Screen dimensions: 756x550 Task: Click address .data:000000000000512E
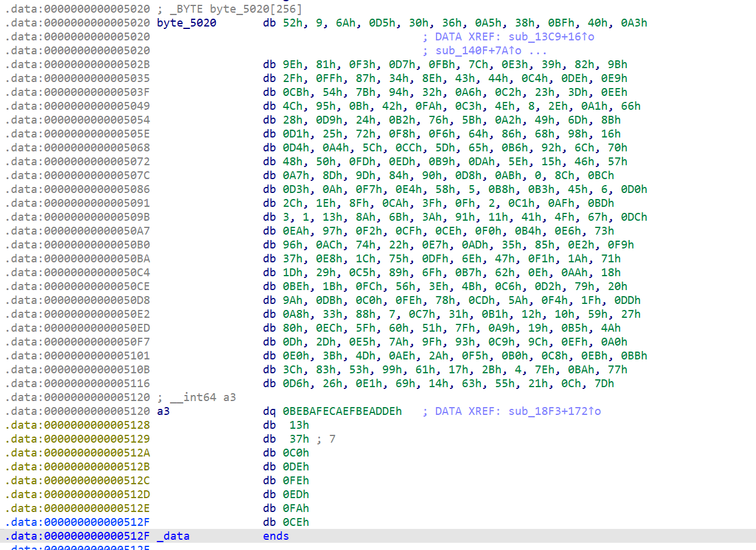(x=78, y=508)
